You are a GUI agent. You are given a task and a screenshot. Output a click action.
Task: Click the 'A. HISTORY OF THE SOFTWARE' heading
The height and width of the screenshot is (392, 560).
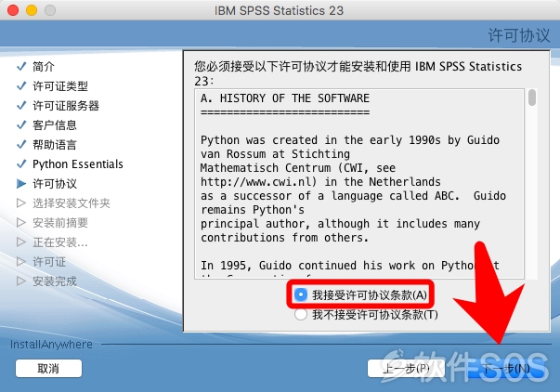pos(285,98)
